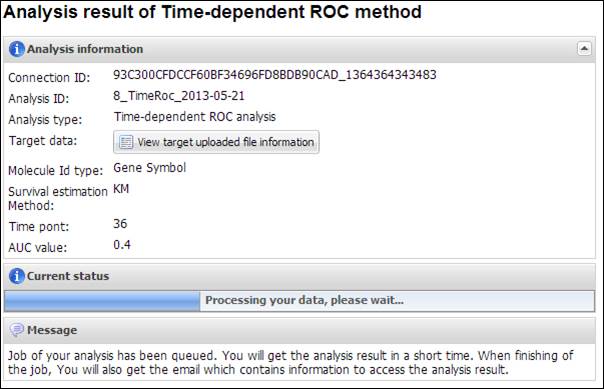The image size is (604, 389).
Task: Collapse the Analysis information panel
Action: [x=584, y=49]
